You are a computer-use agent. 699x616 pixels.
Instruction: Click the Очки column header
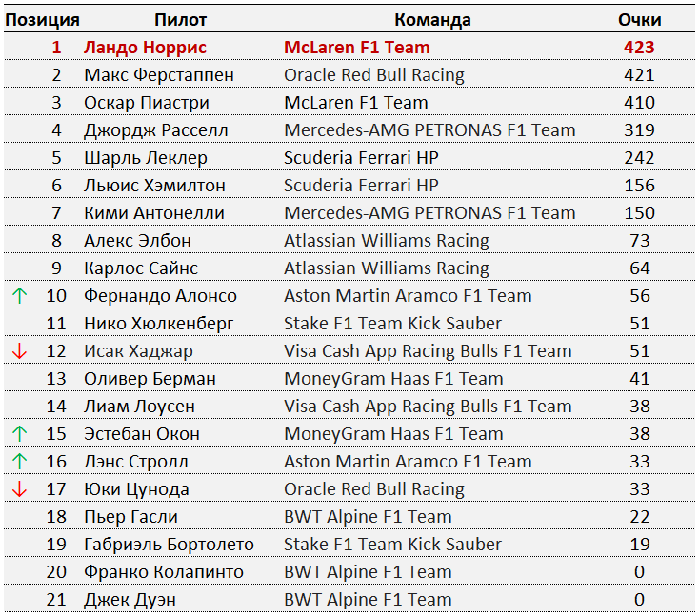639,20
